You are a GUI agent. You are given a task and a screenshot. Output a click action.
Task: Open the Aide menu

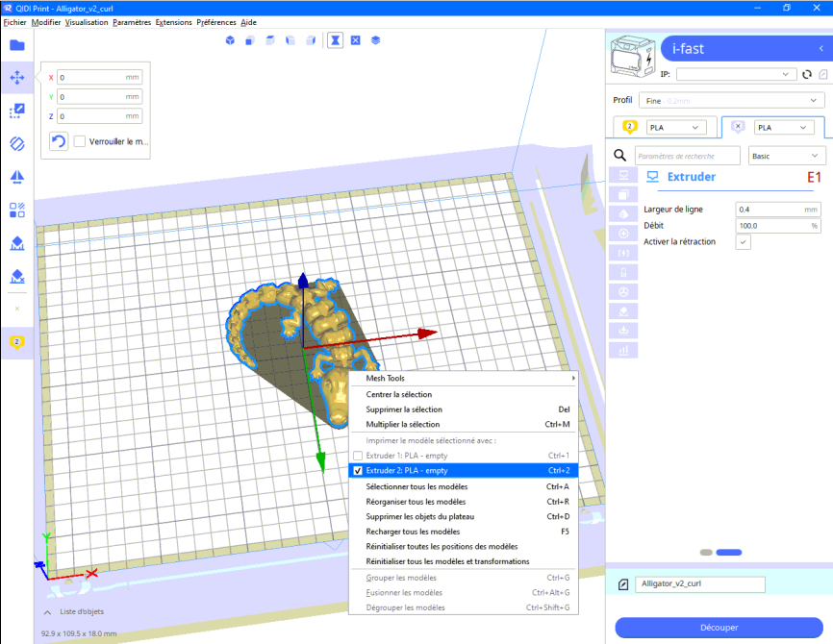click(248, 22)
